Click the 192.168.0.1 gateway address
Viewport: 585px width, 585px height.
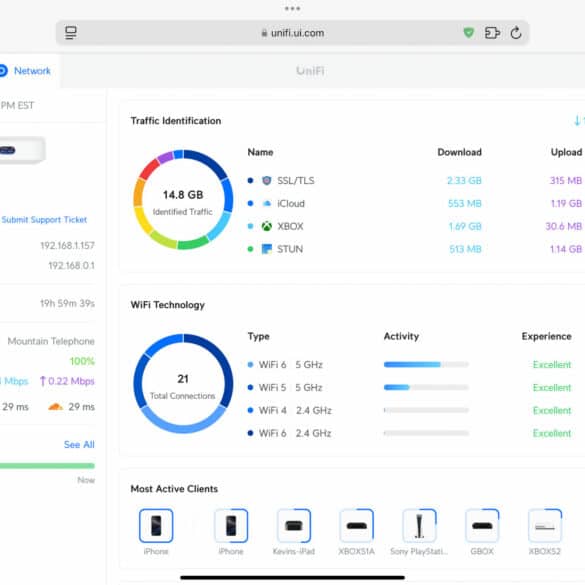point(71,265)
